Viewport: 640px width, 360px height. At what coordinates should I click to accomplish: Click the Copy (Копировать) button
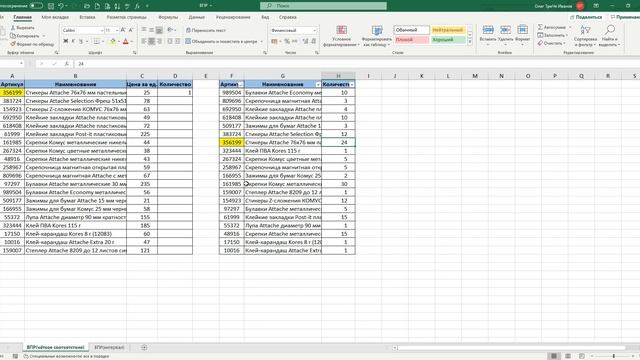[x=25, y=36]
